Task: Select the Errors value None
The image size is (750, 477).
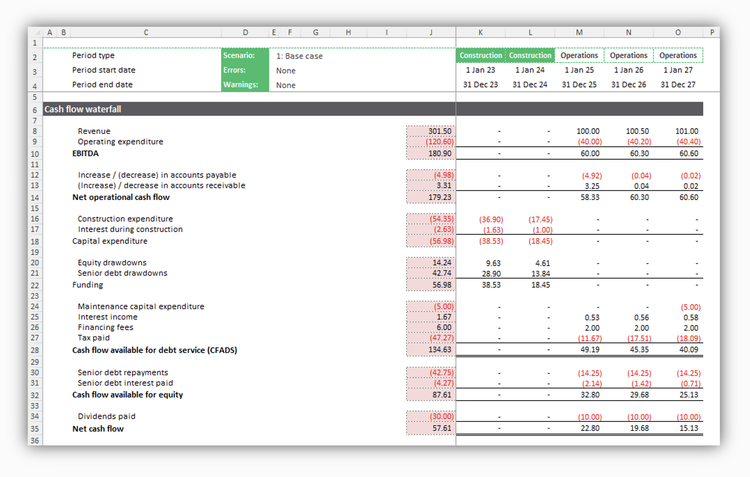Action: click(286, 71)
